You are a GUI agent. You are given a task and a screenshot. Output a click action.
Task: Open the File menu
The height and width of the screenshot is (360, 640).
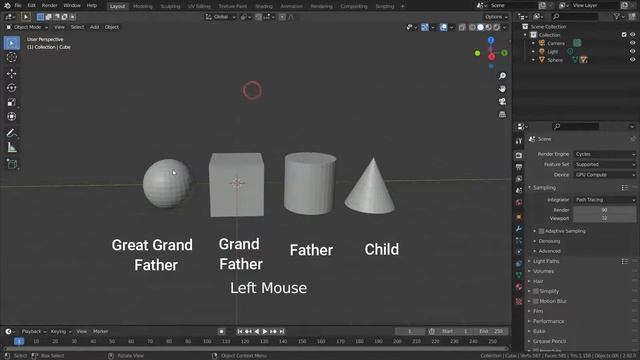tap(18, 6)
